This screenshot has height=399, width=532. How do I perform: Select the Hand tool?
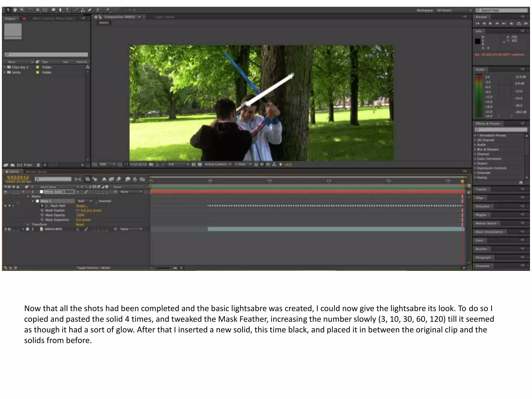coord(15,10)
